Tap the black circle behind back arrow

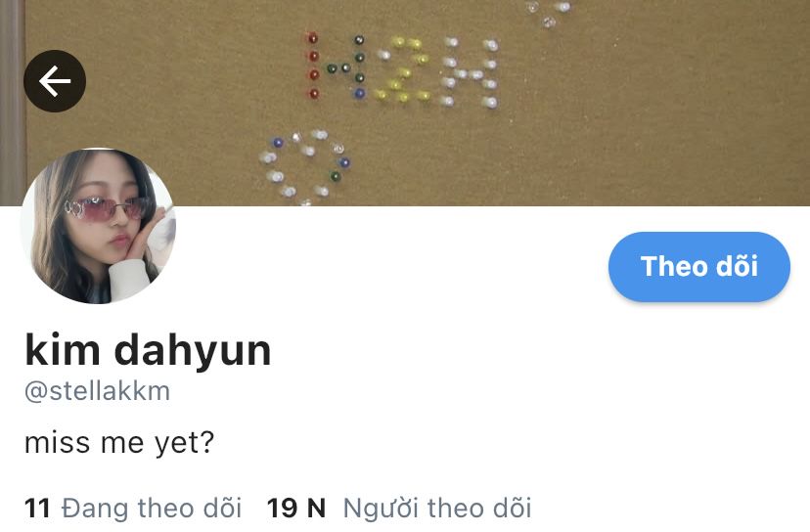click(55, 81)
